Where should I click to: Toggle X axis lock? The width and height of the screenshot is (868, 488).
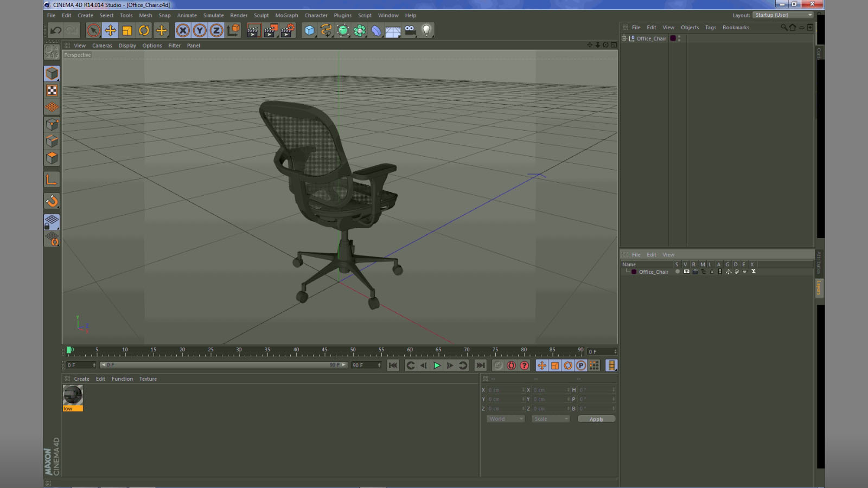coord(183,30)
